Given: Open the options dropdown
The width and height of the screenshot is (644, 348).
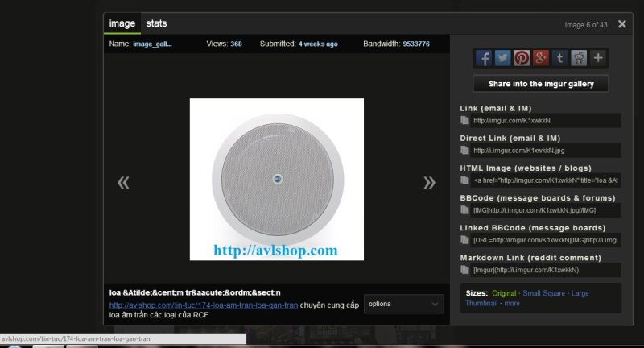Looking at the screenshot, I should pyautogui.click(x=404, y=304).
